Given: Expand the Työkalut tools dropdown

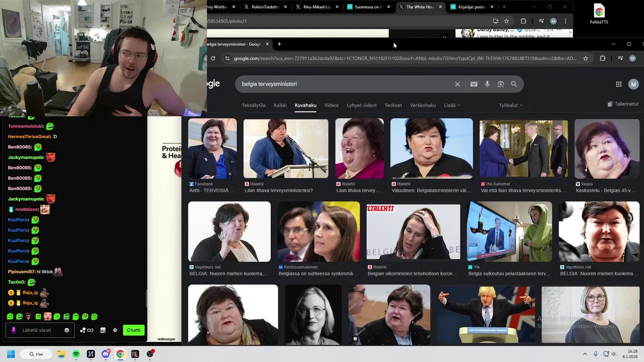Looking at the screenshot, I should (x=511, y=105).
